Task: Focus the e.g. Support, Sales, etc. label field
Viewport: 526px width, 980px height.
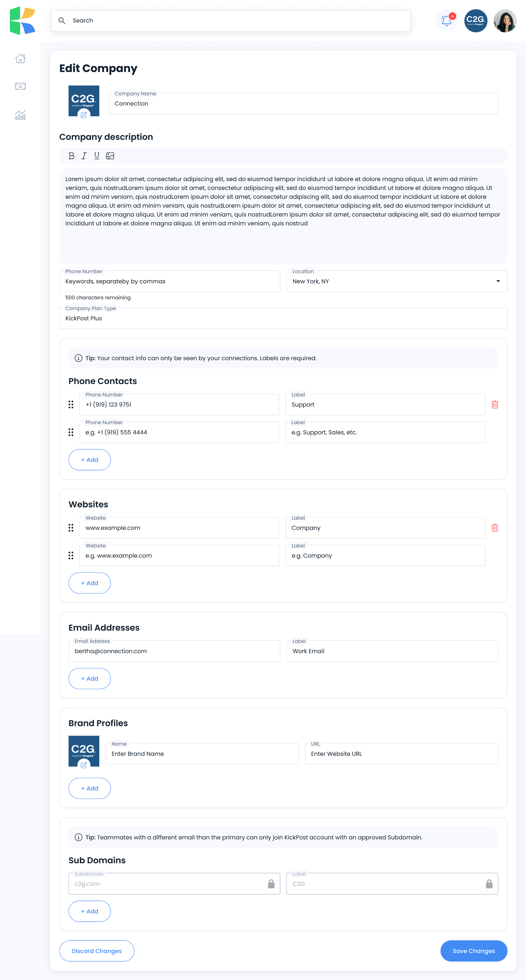Action: [385, 432]
